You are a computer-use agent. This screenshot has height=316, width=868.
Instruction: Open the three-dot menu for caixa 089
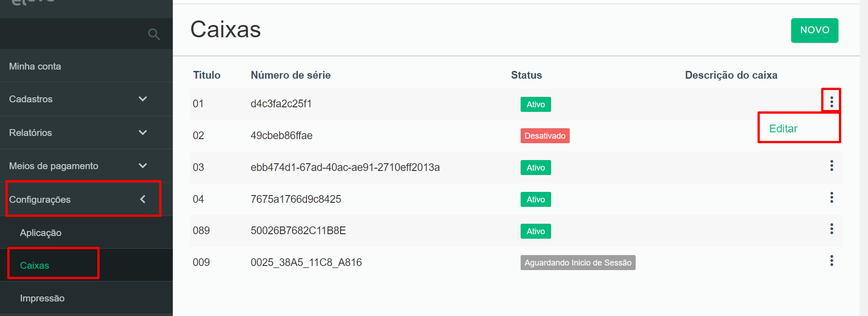832,229
